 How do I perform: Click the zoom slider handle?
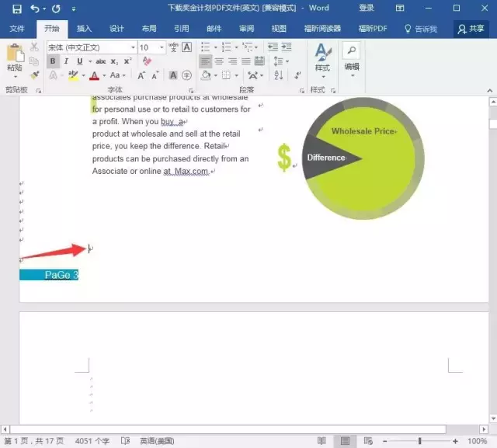[x=419, y=441]
